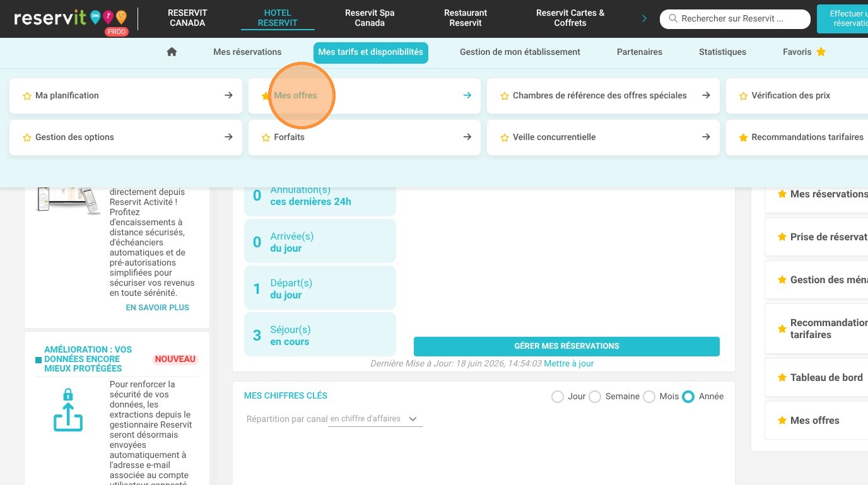Click the secure upload lock icon
Viewport: 868px width, 485px height.
click(68, 411)
